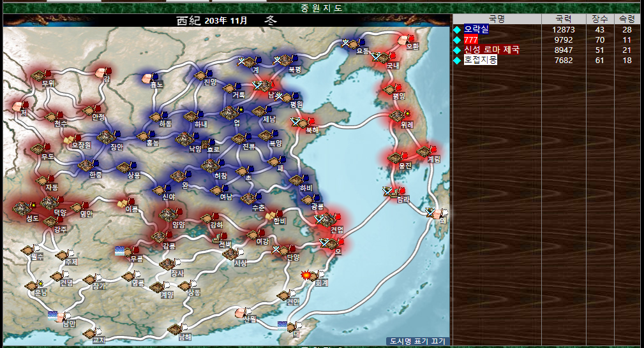644x348 pixels.
Task: Open the 업 capital city icon
Action: pyautogui.click(x=228, y=112)
